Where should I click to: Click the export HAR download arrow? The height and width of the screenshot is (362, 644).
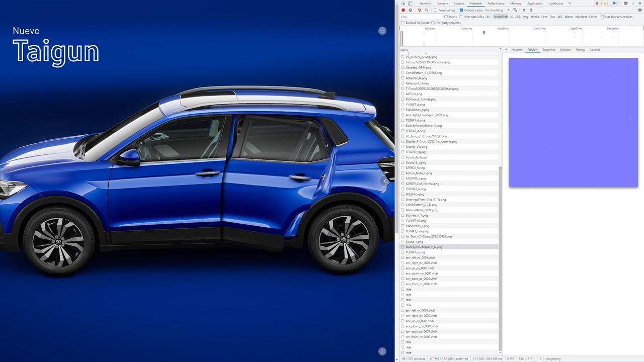(530, 10)
